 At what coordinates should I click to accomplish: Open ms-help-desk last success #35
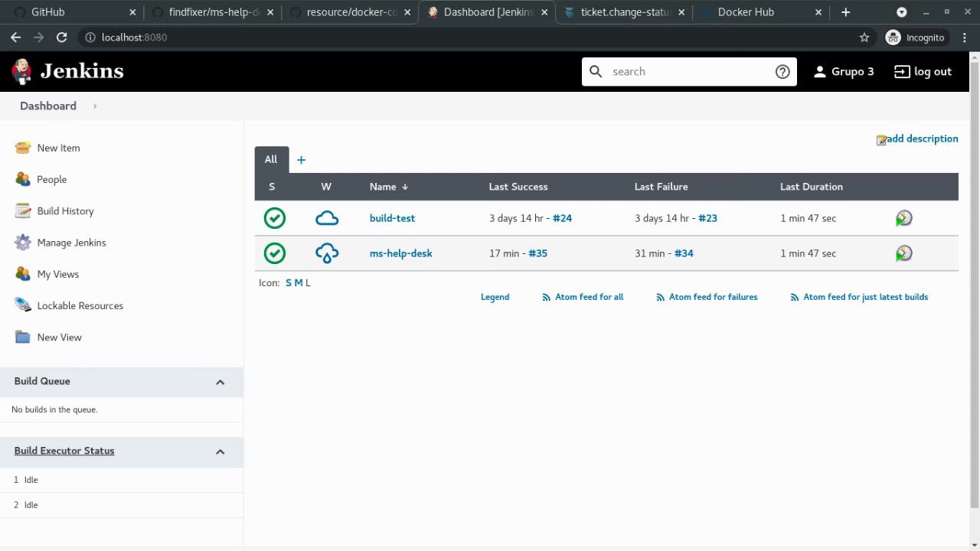click(x=537, y=253)
